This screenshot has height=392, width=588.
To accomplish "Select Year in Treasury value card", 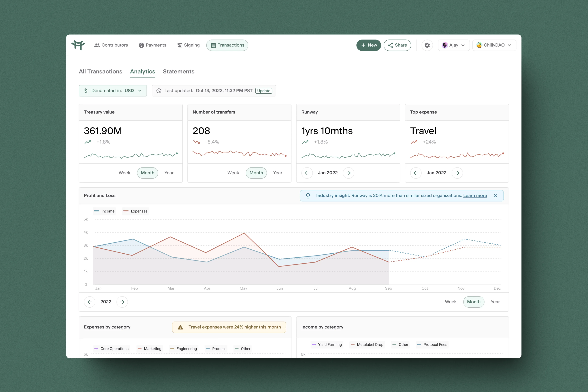I will [169, 173].
